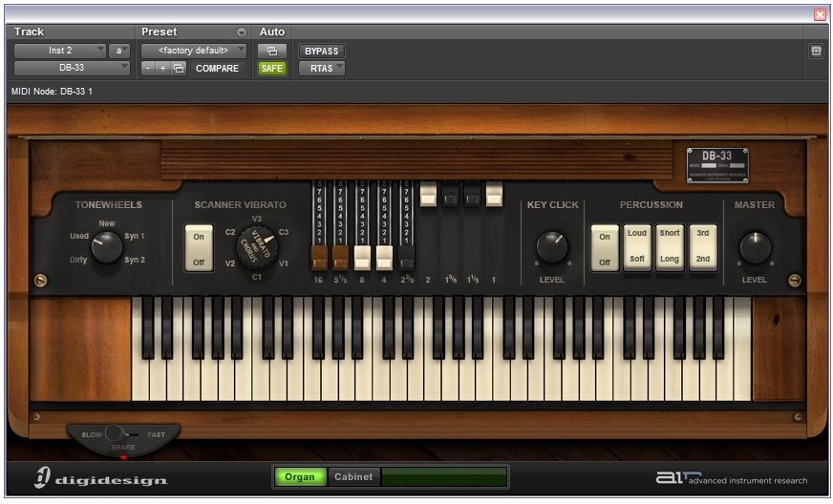The width and height of the screenshot is (833, 504).
Task: Open the DB-33 plug-in selector dropdown
Action: point(72,68)
